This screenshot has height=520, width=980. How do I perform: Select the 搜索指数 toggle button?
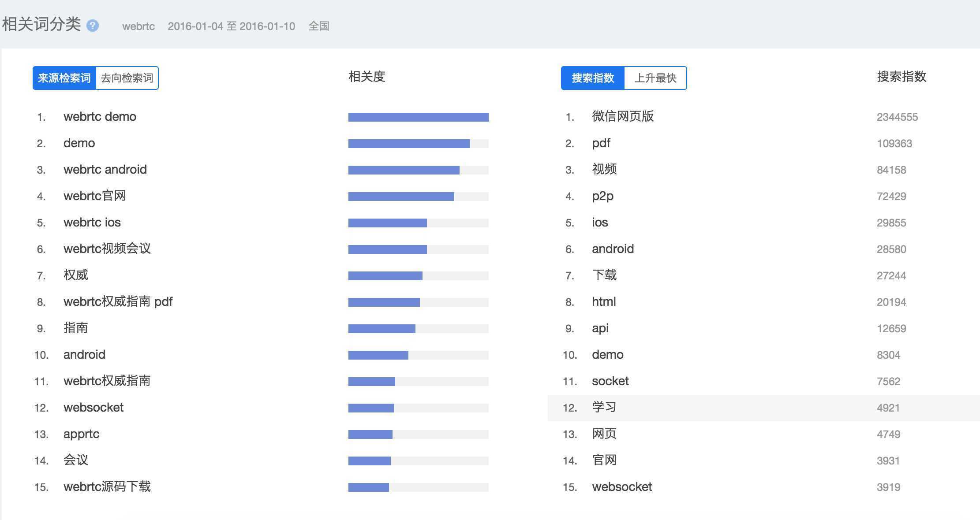593,78
